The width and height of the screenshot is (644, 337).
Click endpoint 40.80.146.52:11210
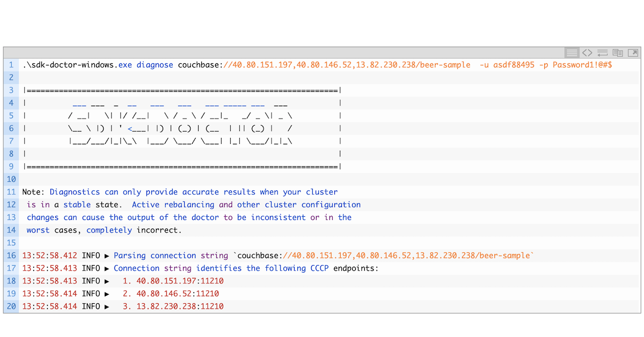pyautogui.click(x=178, y=294)
